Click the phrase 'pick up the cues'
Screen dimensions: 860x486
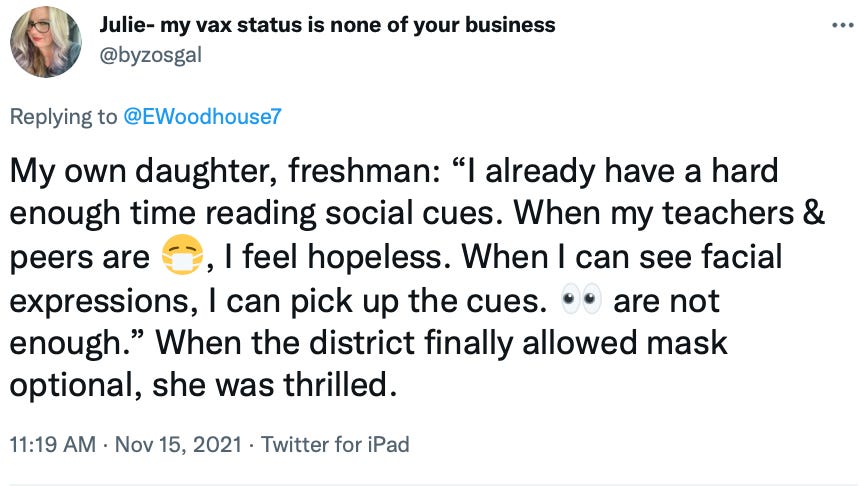pyautogui.click(x=415, y=301)
